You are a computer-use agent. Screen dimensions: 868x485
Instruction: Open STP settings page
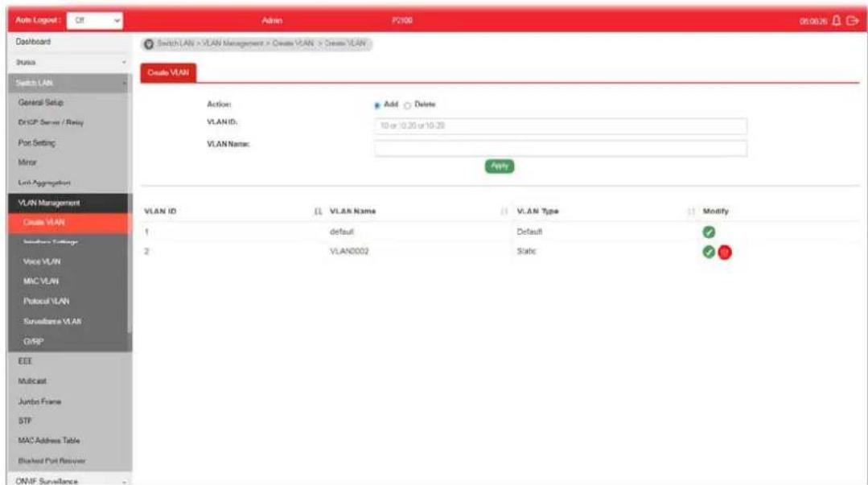click(25, 421)
